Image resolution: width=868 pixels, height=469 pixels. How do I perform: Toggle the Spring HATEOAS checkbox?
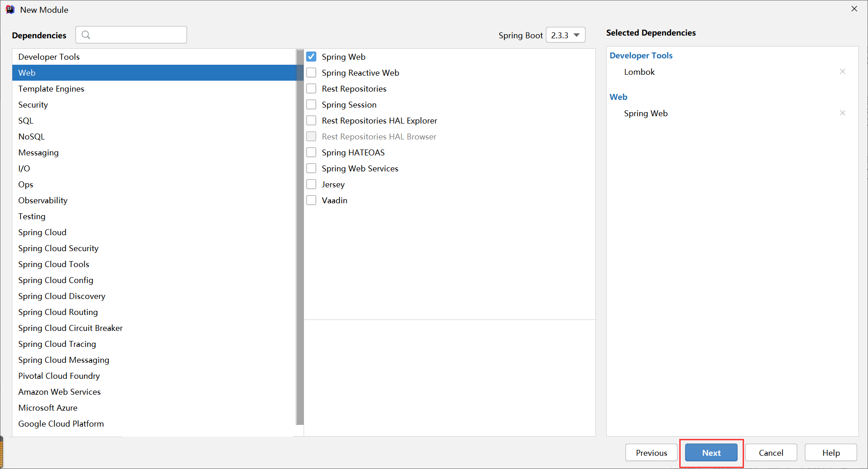311,152
